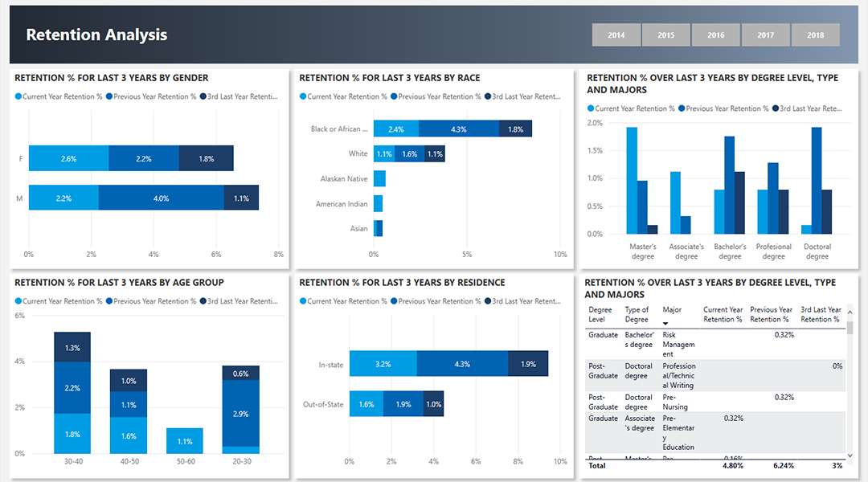Select the 30-40 age 1.3% segment
This screenshot has height=482, width=868.
72,347
